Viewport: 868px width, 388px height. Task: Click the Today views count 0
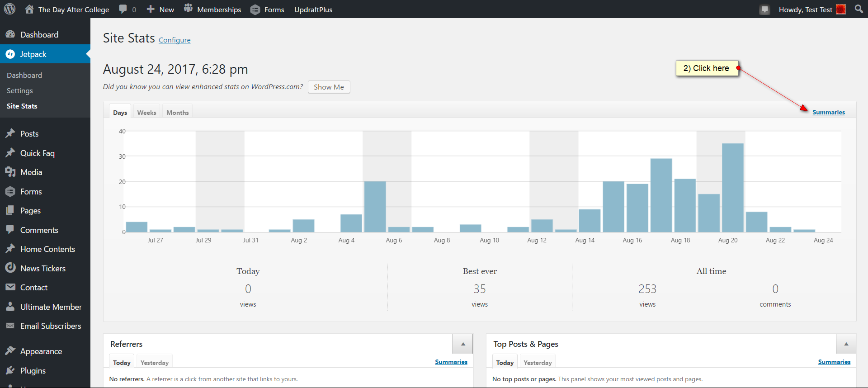(x=248, y=289)
